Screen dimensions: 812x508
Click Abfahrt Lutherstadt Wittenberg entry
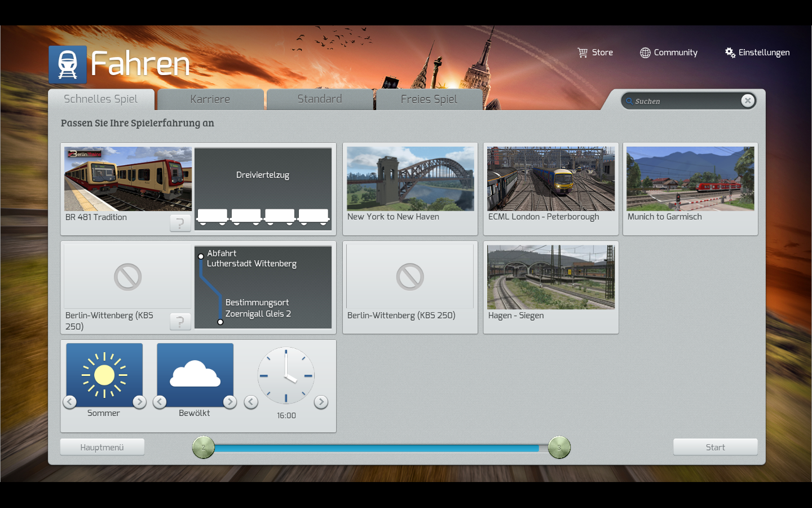click(x=251, y=259)
